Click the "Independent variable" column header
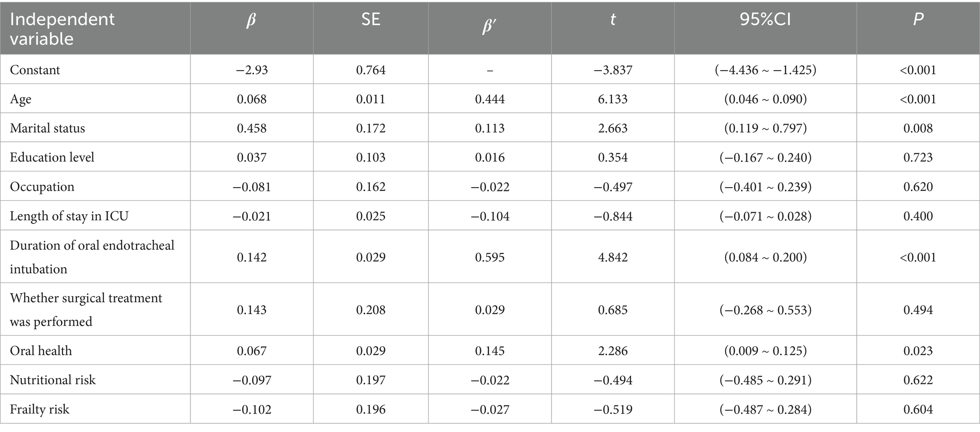The image size is (980, 432). [62, 28]
